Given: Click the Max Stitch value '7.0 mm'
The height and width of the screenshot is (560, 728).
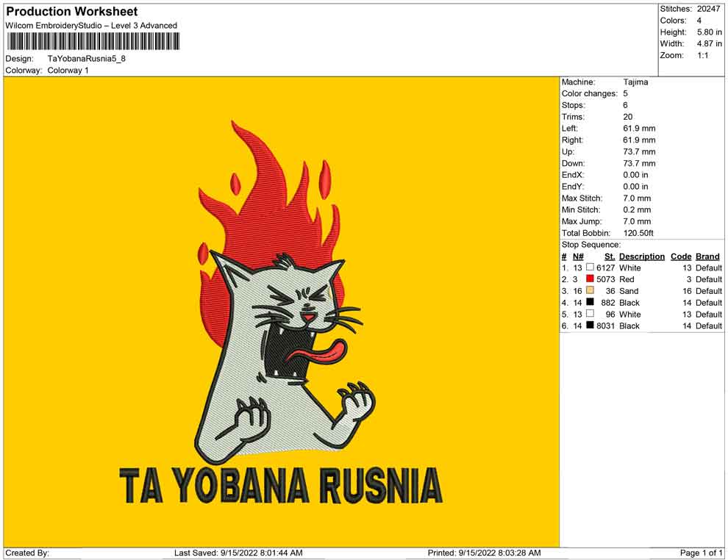Looking at the screenshot, I should pos(637,198).
